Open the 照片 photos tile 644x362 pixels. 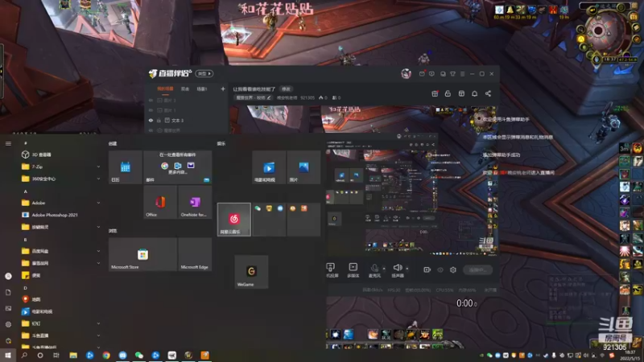(304, 167)
